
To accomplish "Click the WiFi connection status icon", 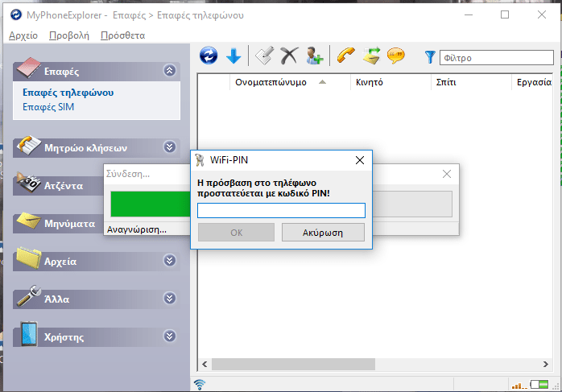I will (x=200, y=385).
